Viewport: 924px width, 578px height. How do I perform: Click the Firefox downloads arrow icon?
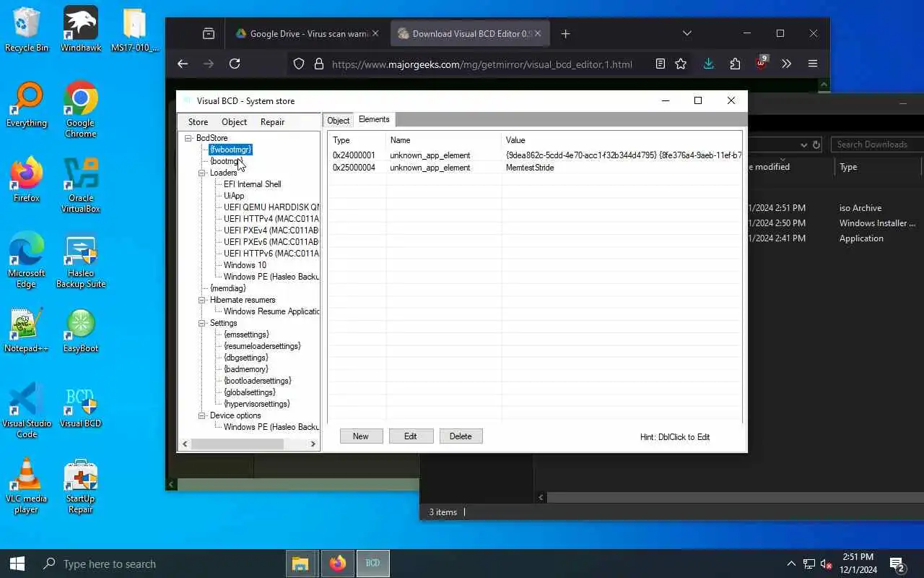[708, 64]
